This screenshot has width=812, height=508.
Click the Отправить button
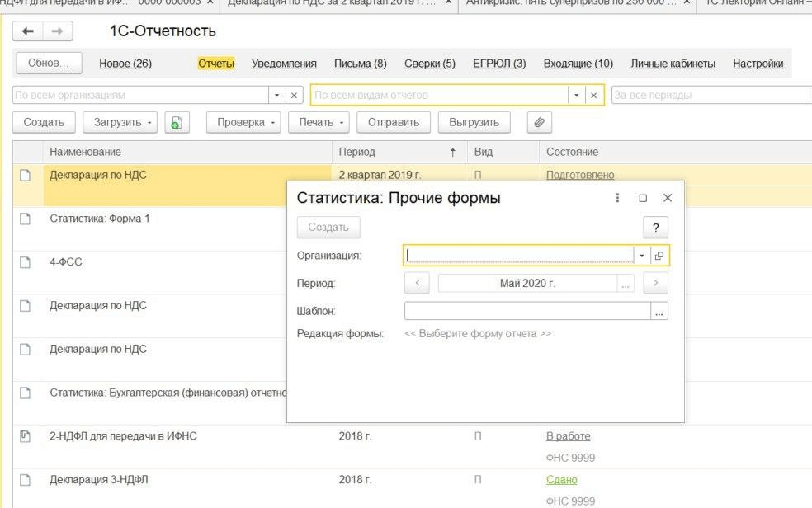tap(394, 122)
